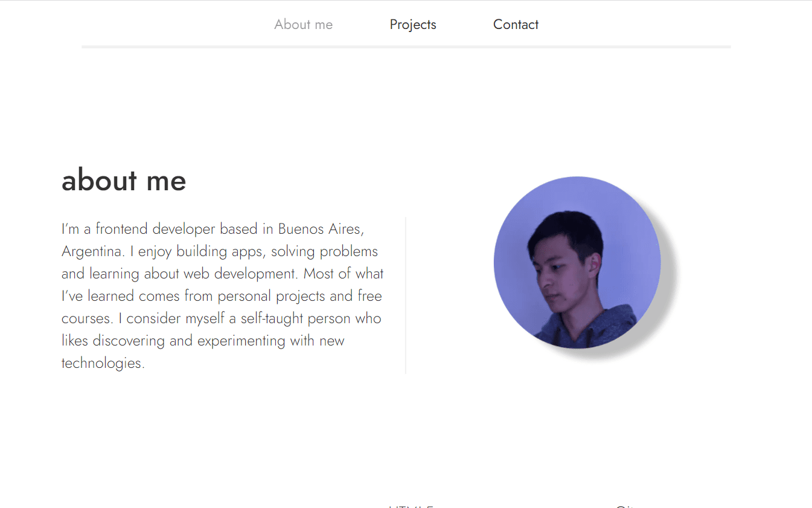Click the vertical line beside the bio text

click(x=405, y=294)
